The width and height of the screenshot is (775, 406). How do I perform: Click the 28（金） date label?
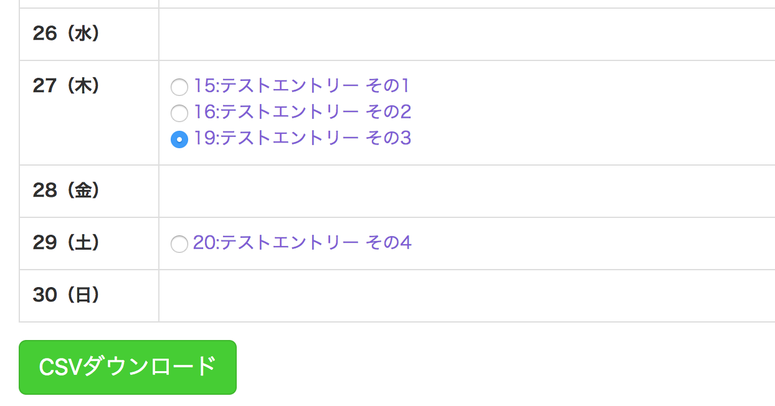pos(66,190)
